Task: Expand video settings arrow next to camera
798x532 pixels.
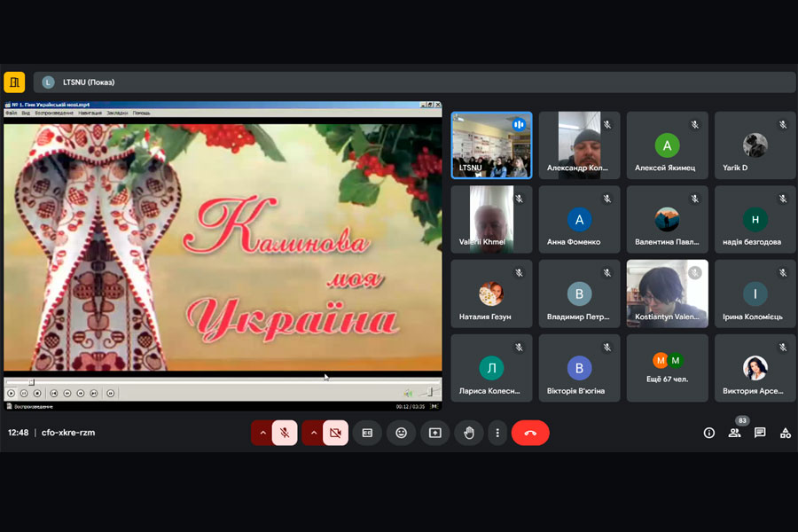Action: (x=312, y=433)
